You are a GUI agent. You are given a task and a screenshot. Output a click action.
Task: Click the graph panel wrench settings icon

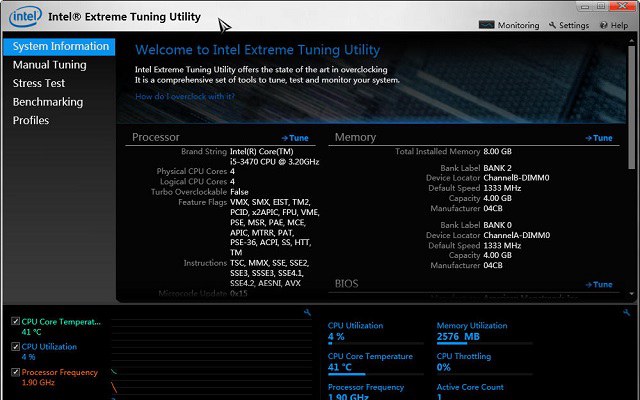pyautogui.click(x=307, y=313)
